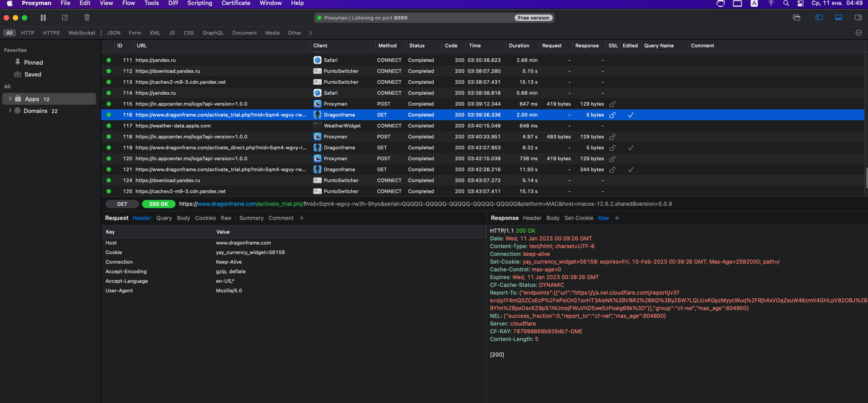Viewport: 868px width, 403px height.
Task: Expand the Apps group
Action: tap(10, 99)
